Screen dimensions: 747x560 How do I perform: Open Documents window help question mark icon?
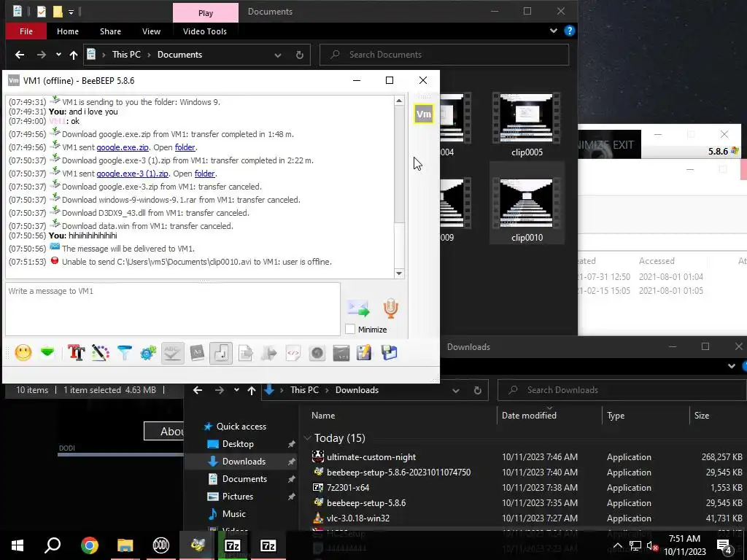(x=569, y=31)
